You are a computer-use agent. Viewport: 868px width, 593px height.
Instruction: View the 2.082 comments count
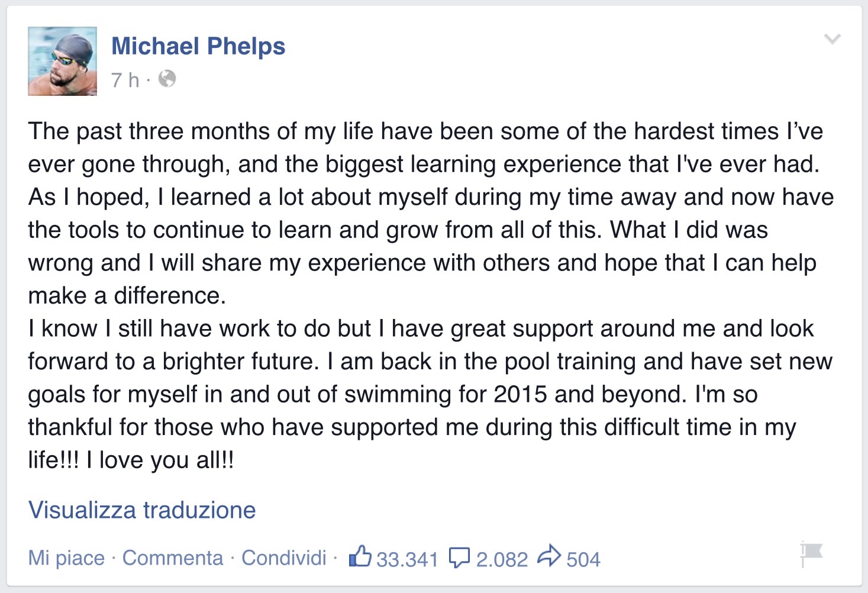502,559
